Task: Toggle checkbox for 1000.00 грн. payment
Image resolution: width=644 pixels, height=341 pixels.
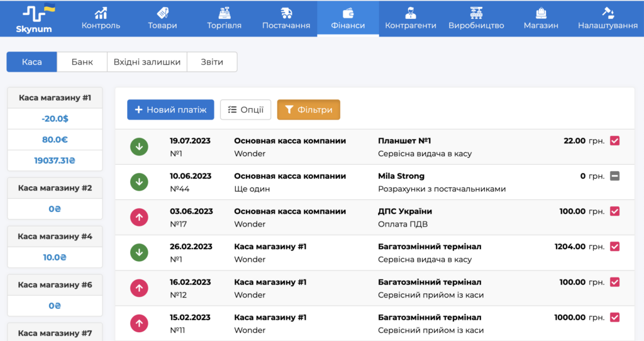Action: [614, 318]
